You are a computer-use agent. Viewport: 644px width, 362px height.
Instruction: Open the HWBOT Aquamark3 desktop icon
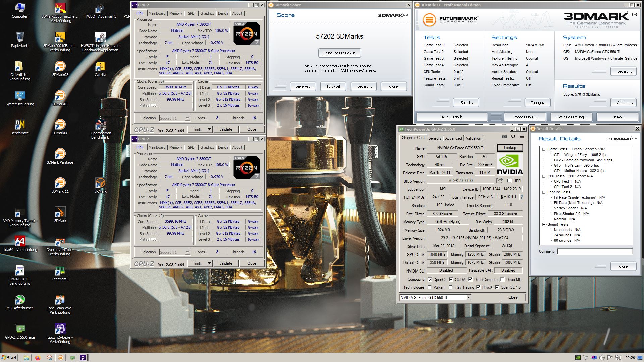click(x=100, y=10)
